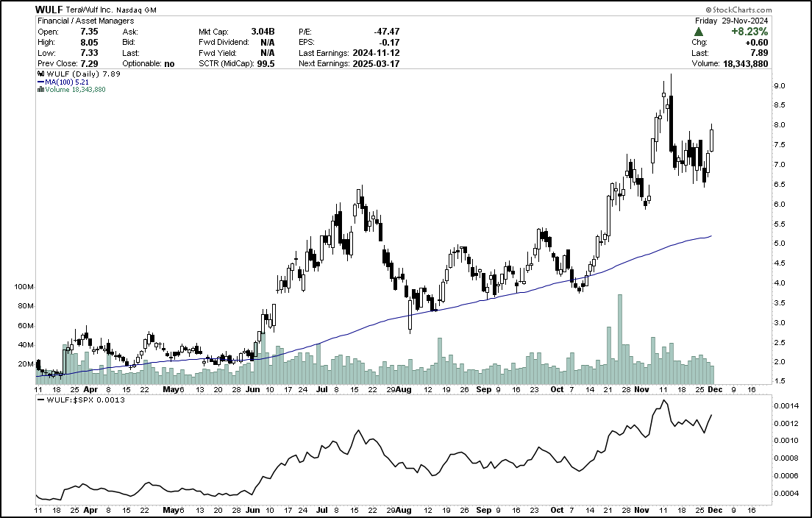The height and width of the screenshot is (518, 812).
Task: Click the Jul label on the price chart's date axis
Action: 321,389
